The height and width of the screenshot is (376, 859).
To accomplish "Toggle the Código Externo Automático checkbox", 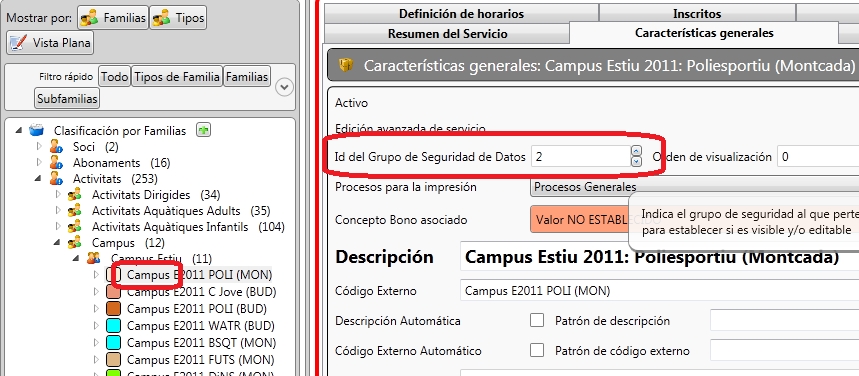I will pos(537,350).
